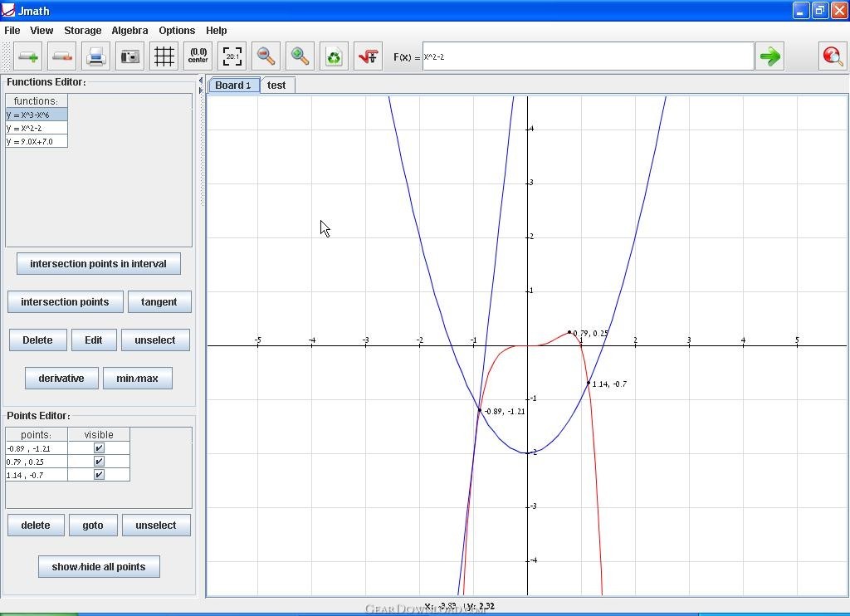The width and height of the screenshot is (850, 616).
Task: Click the intersection points button
Action: click(x=65, y=302)
